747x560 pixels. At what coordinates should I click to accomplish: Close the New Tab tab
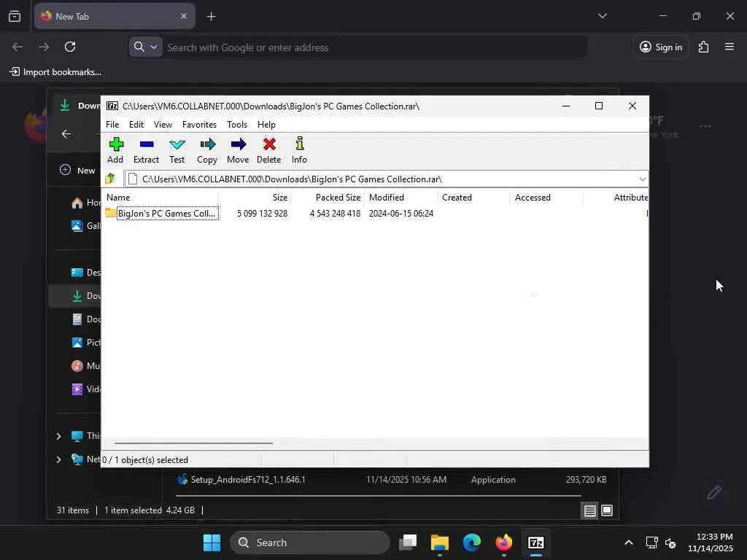[184, 16]
